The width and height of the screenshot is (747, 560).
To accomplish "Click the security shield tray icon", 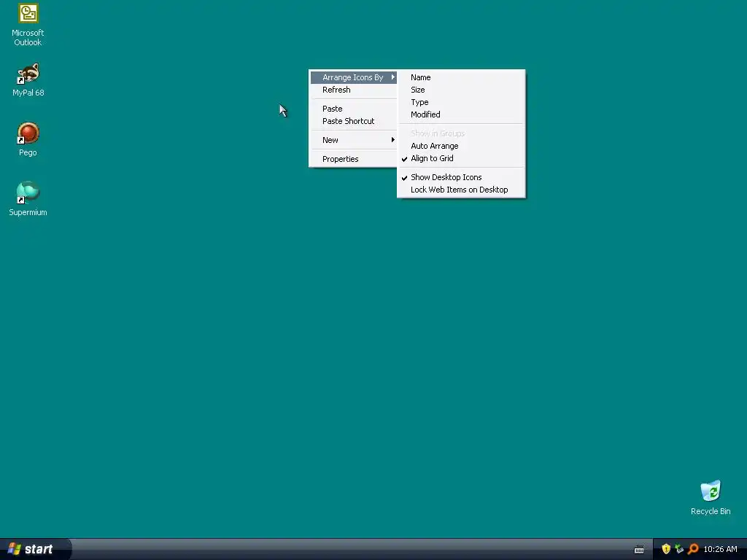I will (x=666, y=549).
